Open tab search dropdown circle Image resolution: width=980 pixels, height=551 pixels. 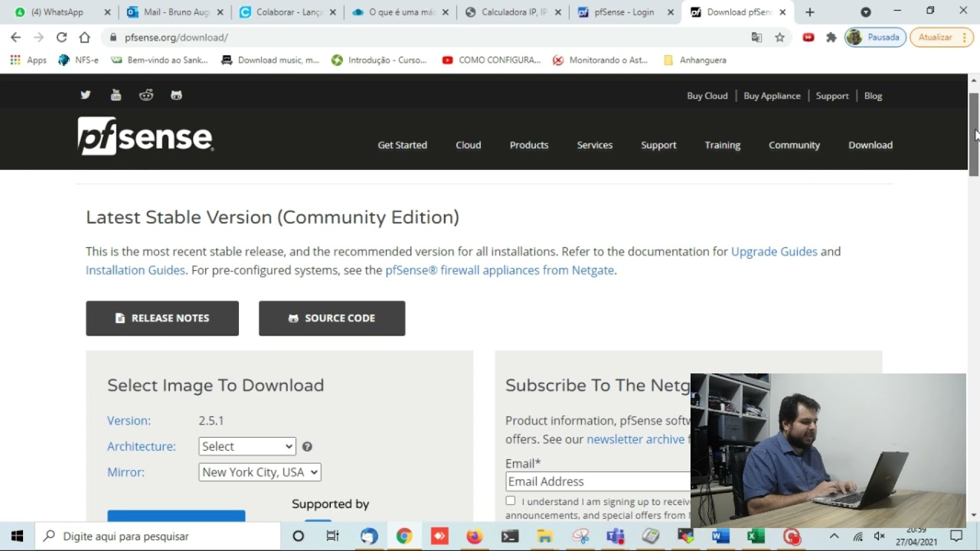click(x=866, y=12)
